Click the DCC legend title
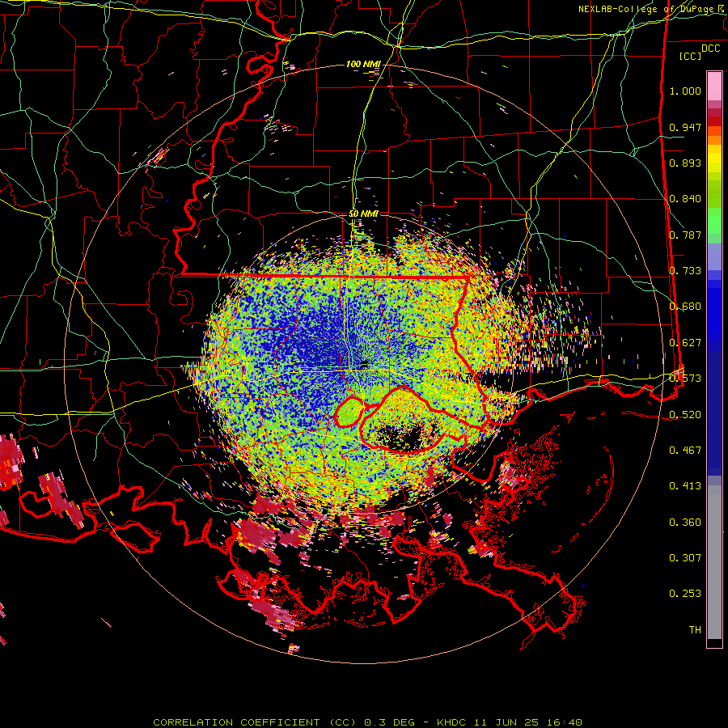 [710, 48]
